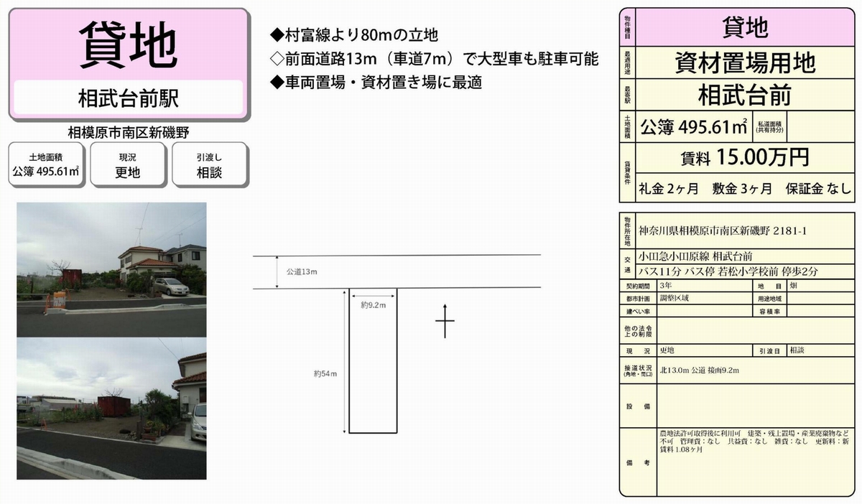Open the top photo of the vacant lot
862x504 pixels.
pos(111,270)
